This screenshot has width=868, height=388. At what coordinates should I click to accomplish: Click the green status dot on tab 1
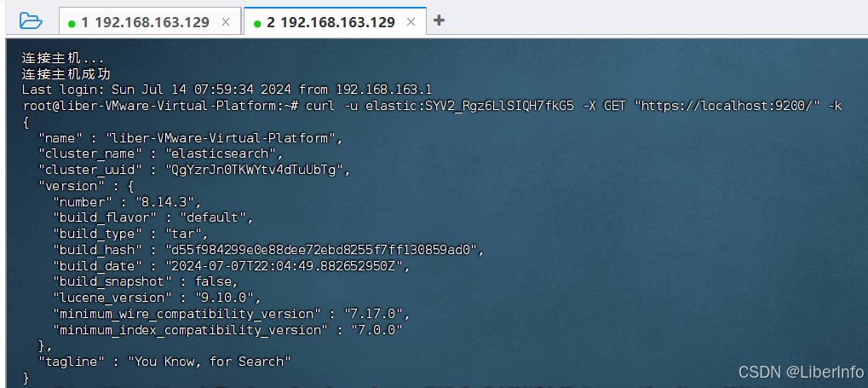click(x=72, y=23)
